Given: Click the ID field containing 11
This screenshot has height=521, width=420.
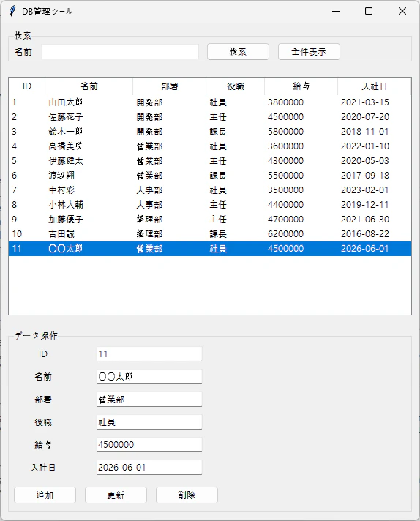Looking at the screenshot, I should pos(149,354).
